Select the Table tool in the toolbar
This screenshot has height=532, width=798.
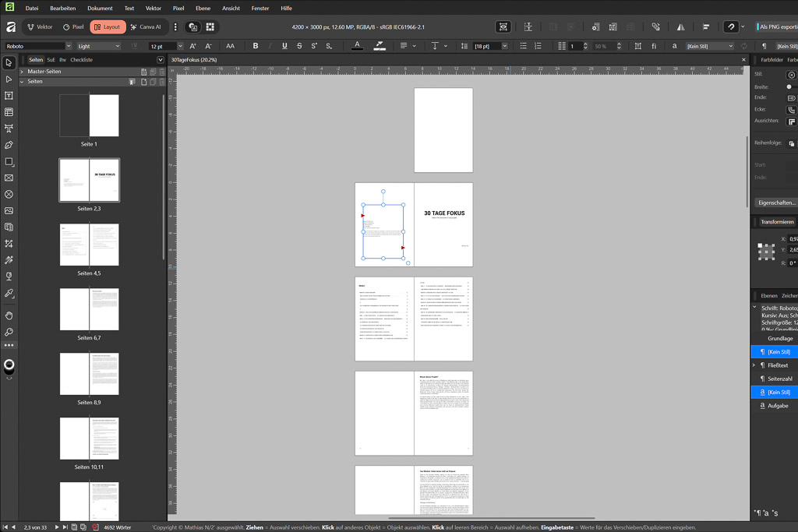tap(9, 112)
